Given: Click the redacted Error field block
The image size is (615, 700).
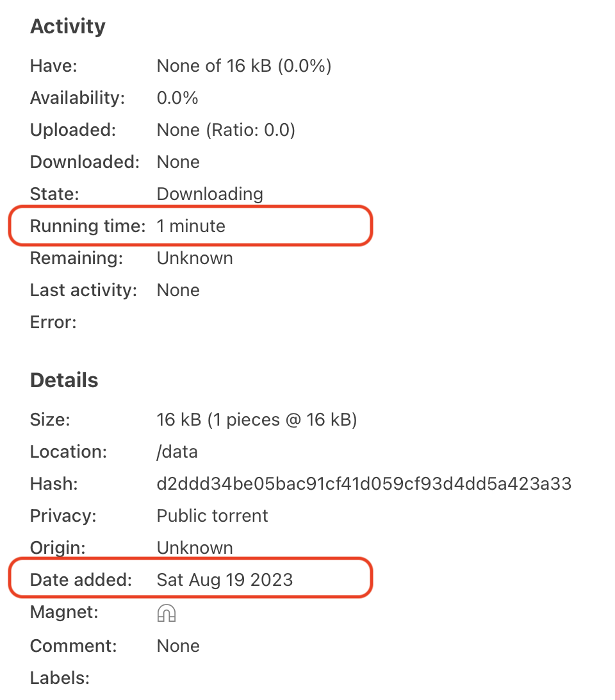Looking at the screenshot, I should tap(299, 321).
